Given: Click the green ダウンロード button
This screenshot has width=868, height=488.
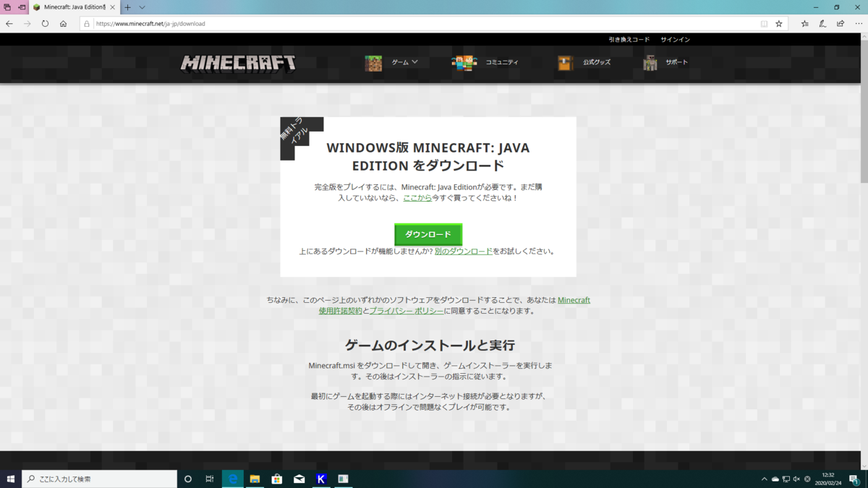Looking at the screenshot, I should [x=427, y=234].
